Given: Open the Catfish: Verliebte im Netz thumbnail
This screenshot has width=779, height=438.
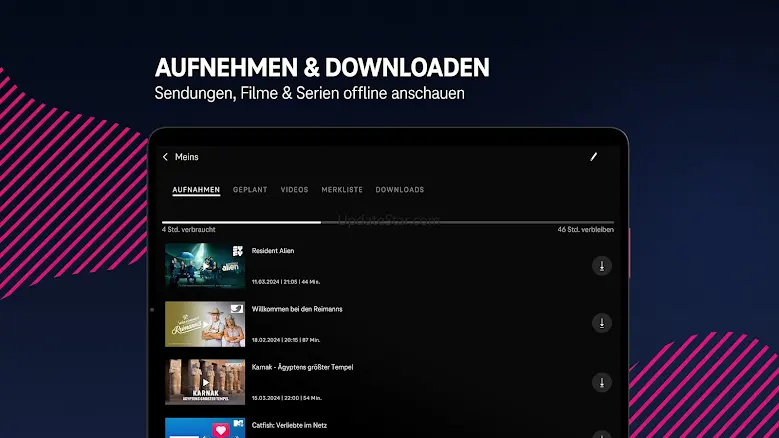Looking at the screenshot, I should point(205,428).
